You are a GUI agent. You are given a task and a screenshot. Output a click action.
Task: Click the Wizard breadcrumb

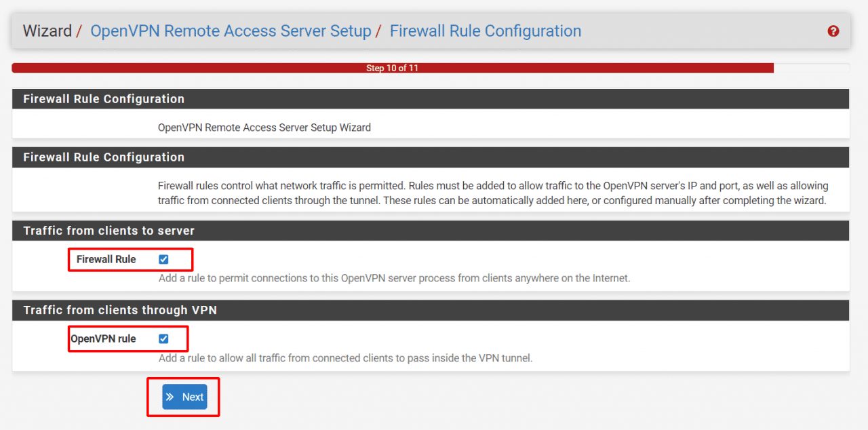point(47,31)
